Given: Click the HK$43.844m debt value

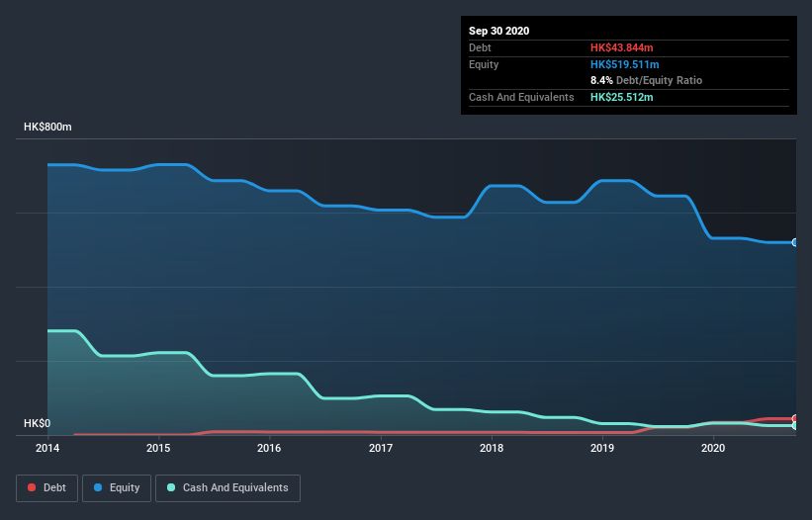Looking at the screenshot, I should (x=622, y=47).
